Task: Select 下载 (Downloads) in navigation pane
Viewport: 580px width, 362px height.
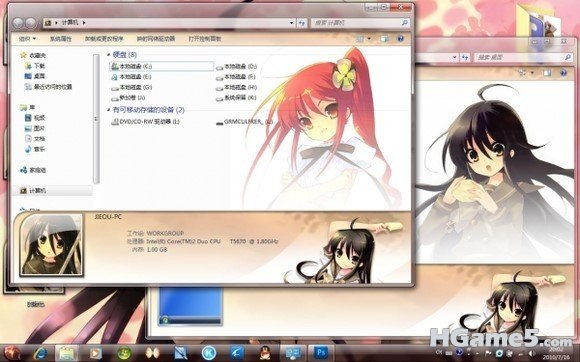Action: [35, 66]
